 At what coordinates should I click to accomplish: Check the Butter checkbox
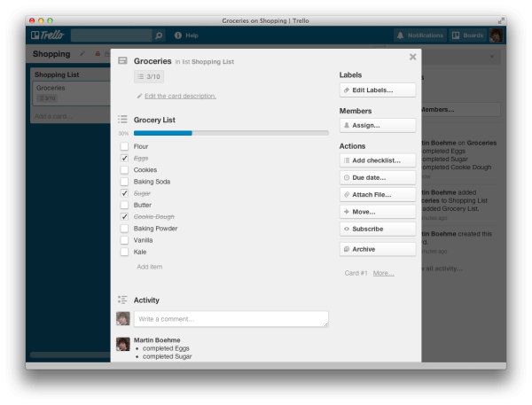click(x=124, y=205)
